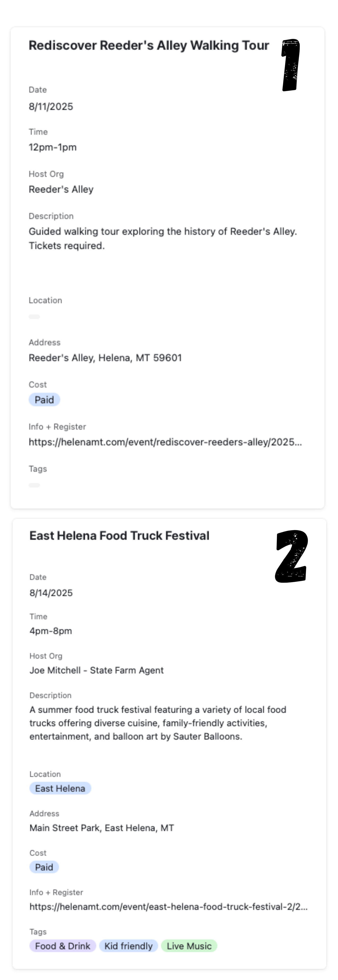Click the empty Location placeholder on first card
The width and height of the screenshot is (338, 980).
point(34,316)
